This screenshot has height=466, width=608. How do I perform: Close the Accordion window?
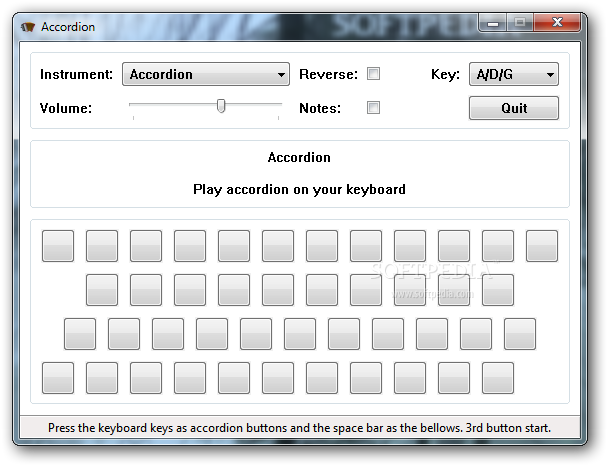[x=557, y=22]
